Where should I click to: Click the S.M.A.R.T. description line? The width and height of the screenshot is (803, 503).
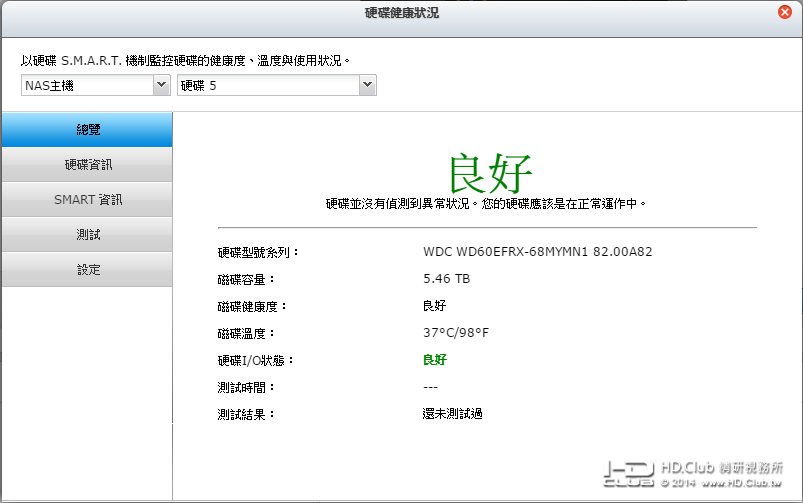point(185,60)
